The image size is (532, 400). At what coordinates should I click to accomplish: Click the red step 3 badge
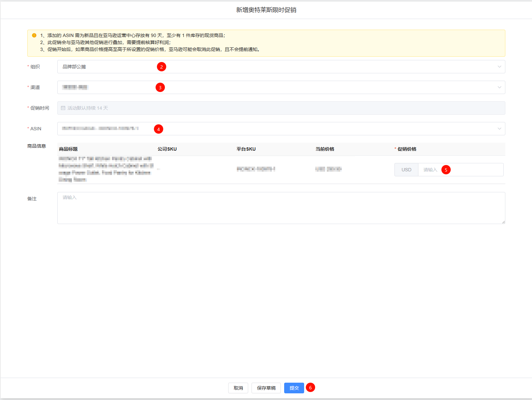tap(160, 87)
